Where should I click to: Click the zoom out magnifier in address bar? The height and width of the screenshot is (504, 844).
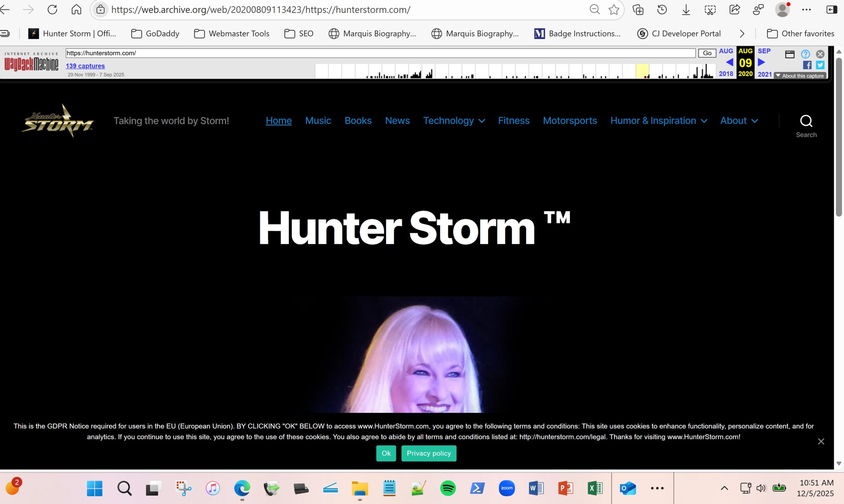(594, 10)
